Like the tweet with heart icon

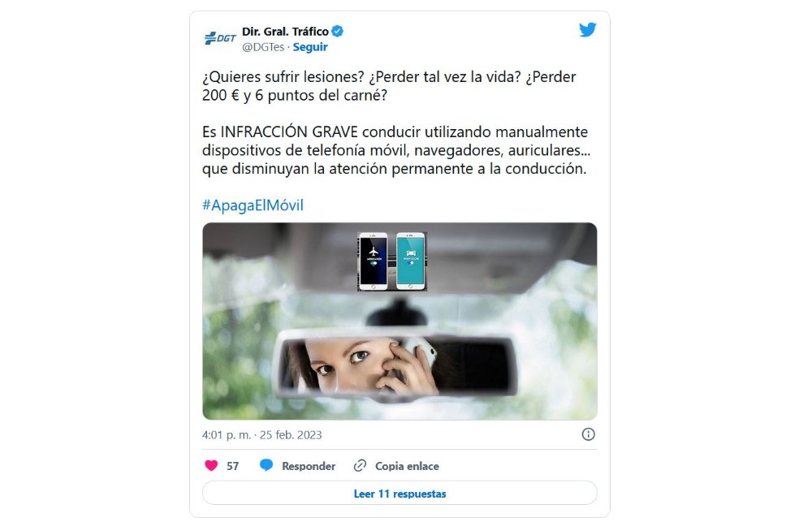tap(211, 465)
